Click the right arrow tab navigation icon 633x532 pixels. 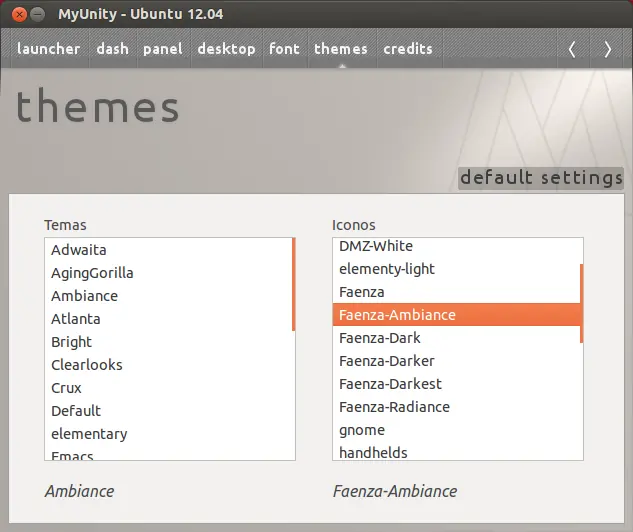[x=607, y=49]
